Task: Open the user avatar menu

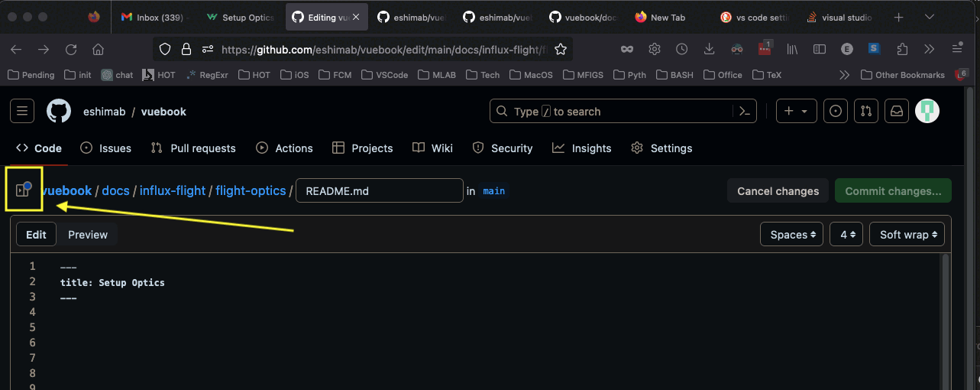Action: [x=927, y=111]
